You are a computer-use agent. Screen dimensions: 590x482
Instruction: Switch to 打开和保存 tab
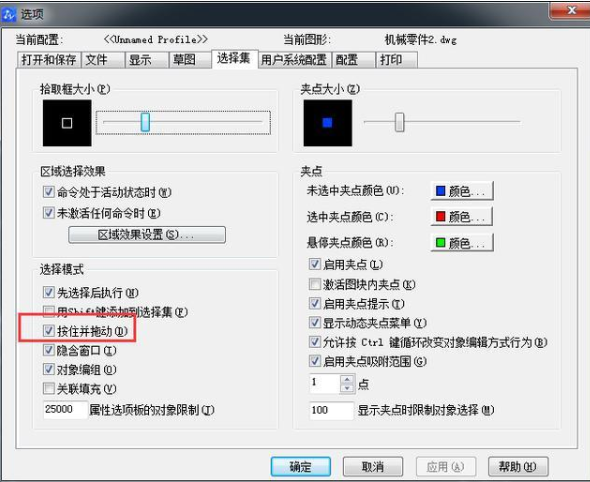(49, 60)
